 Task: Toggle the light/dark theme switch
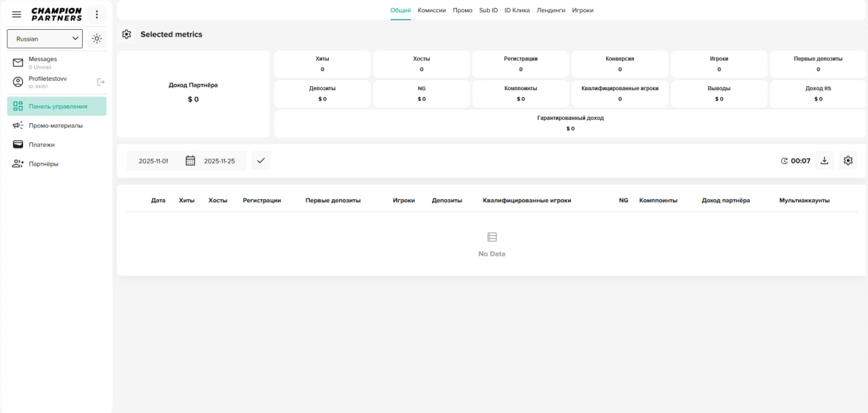[x=97, y=39]
